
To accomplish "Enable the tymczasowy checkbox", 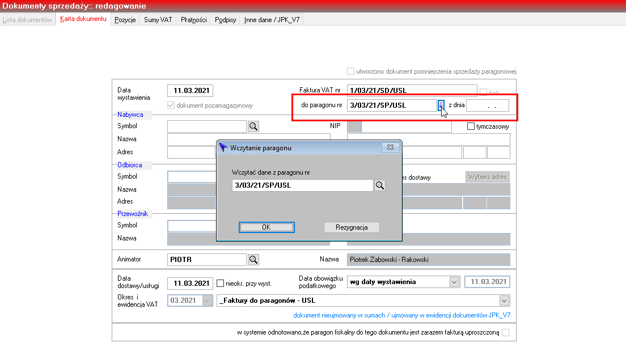I will (x=471, y=126).
